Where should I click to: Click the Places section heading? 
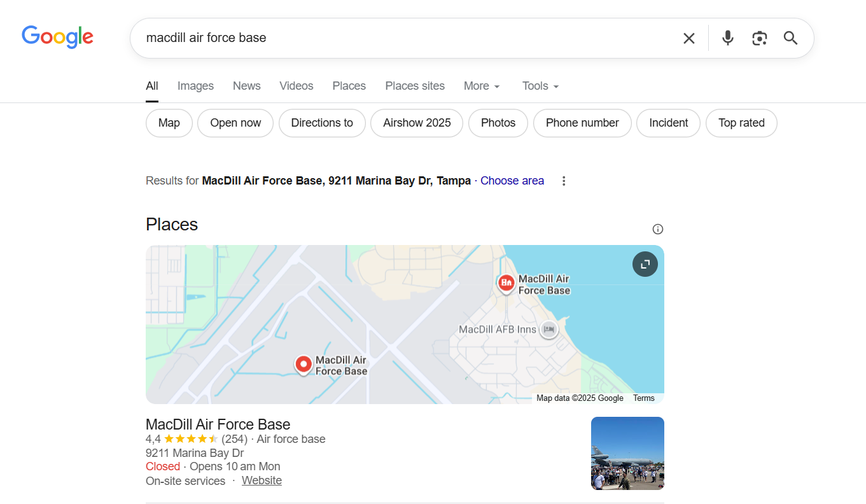tap(172, 224)
